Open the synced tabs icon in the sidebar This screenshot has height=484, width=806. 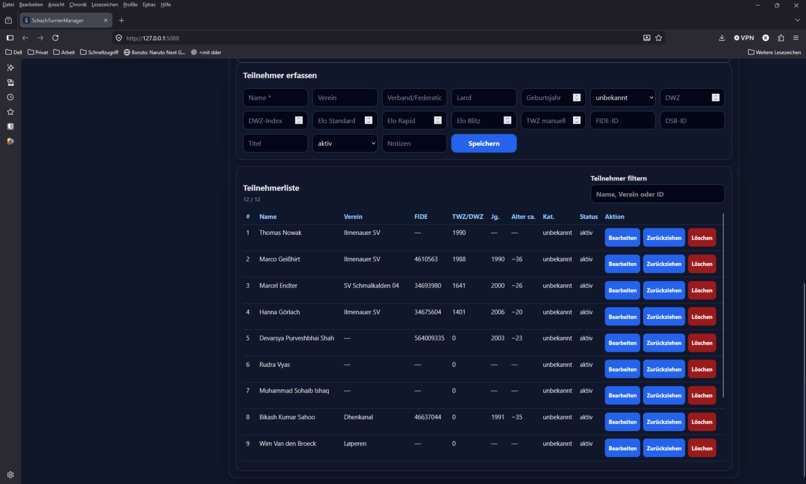click(x=10, y=82)
